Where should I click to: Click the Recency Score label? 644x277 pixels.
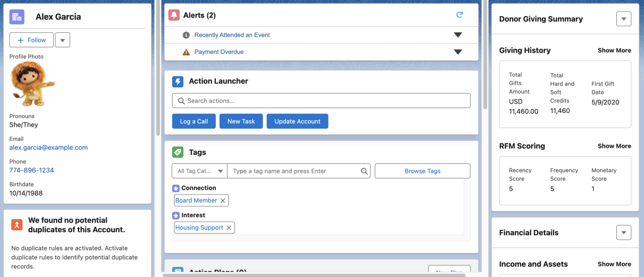pyautogui.click(x=520, y=174)
